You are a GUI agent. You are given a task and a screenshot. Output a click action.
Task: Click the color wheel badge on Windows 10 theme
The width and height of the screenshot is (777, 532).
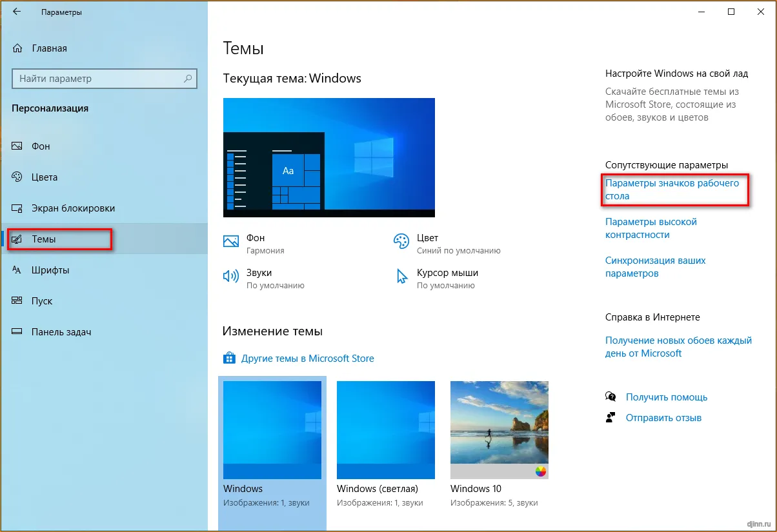point(541,471)
